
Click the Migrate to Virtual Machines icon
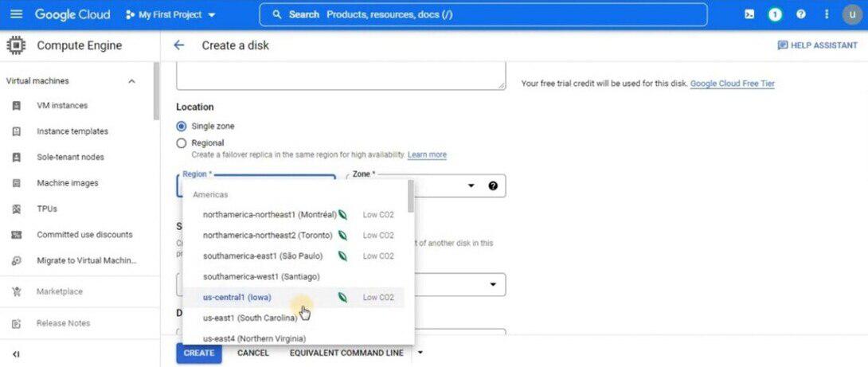tap(16, 260)
